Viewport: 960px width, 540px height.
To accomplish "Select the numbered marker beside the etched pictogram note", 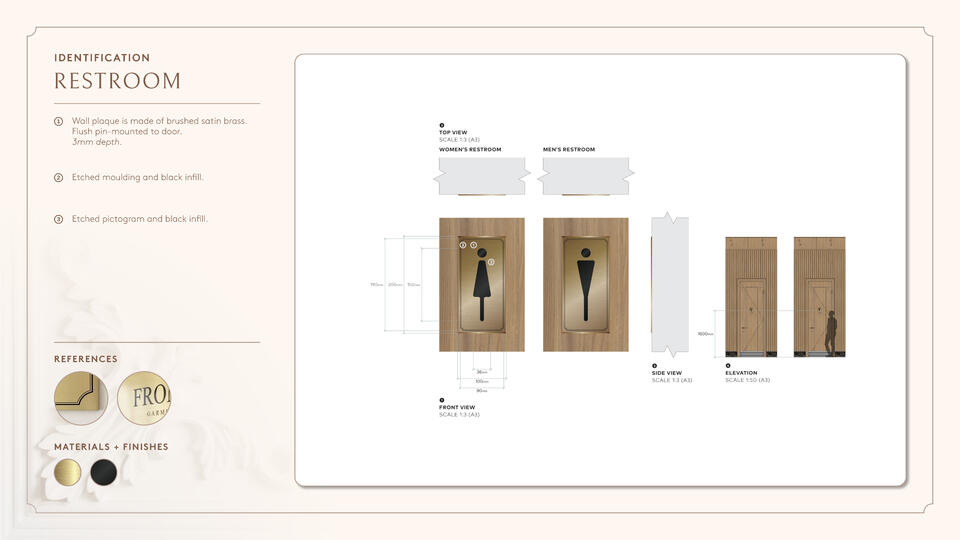I will tap(58, 218).
